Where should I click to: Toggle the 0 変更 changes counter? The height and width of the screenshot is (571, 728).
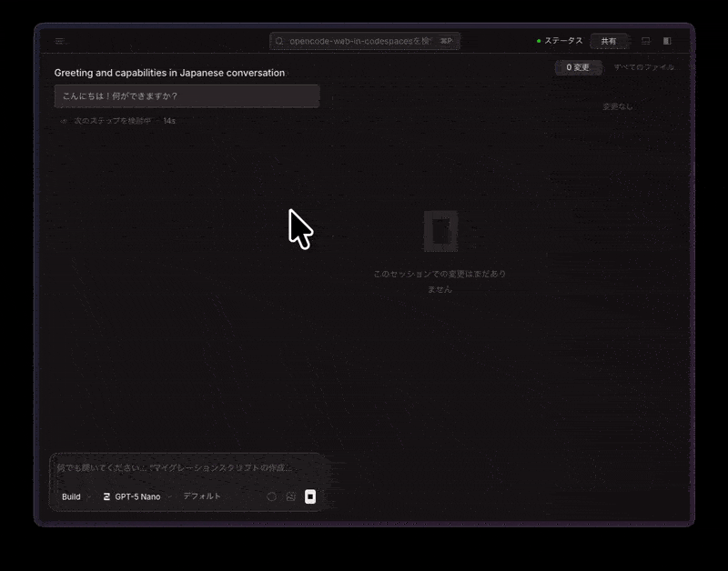(577, 67)
